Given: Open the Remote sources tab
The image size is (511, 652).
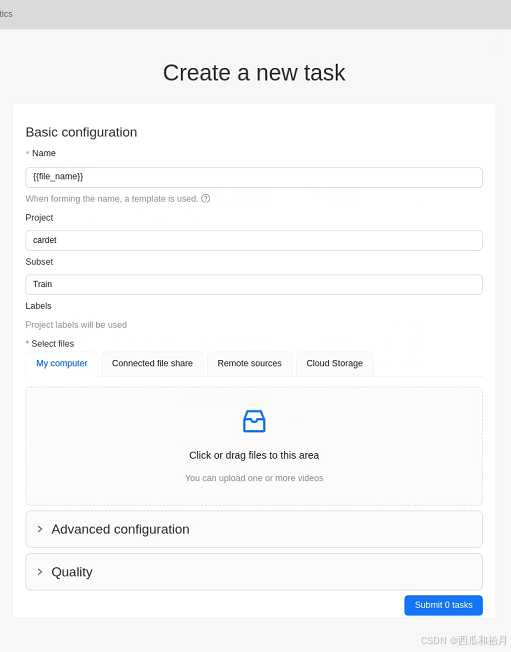Looking at the screenshot, I should click(x=249, y=363).
